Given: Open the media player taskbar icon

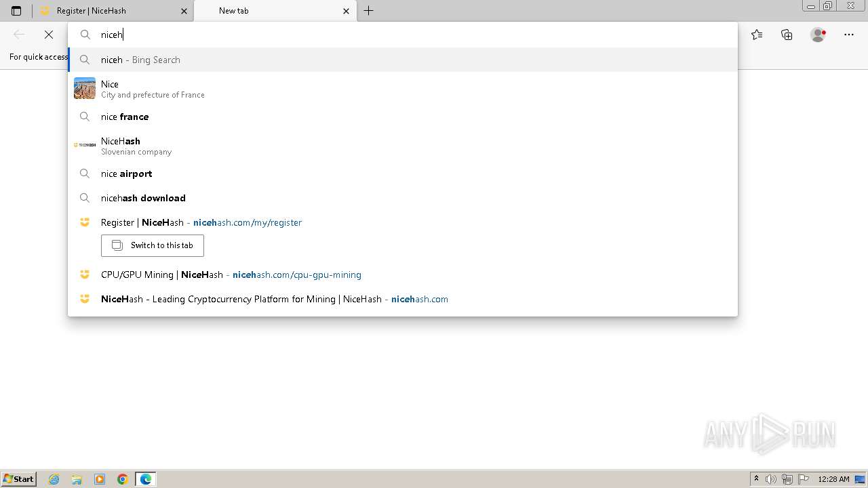Looking at the screenshot, I should (x=100, y=479).
